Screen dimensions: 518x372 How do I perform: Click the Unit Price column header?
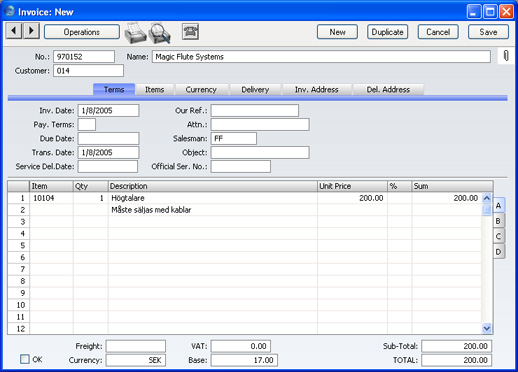click(352, 186)
